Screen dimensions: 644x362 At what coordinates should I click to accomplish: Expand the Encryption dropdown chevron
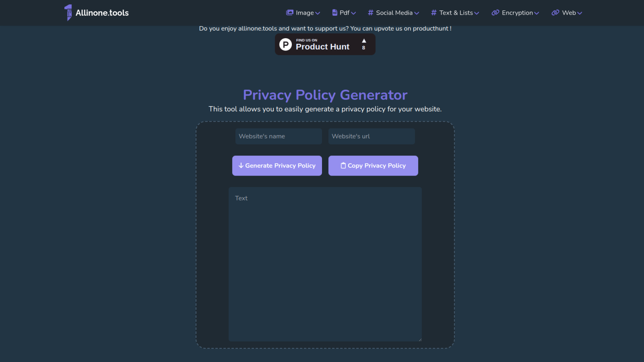pos(536,13)
